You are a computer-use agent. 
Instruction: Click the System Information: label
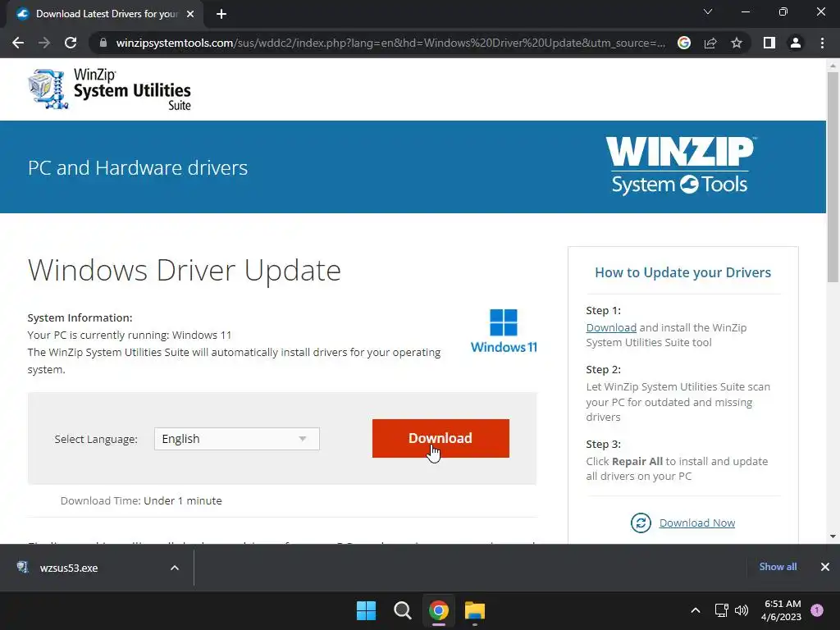(x=80, y=317)
